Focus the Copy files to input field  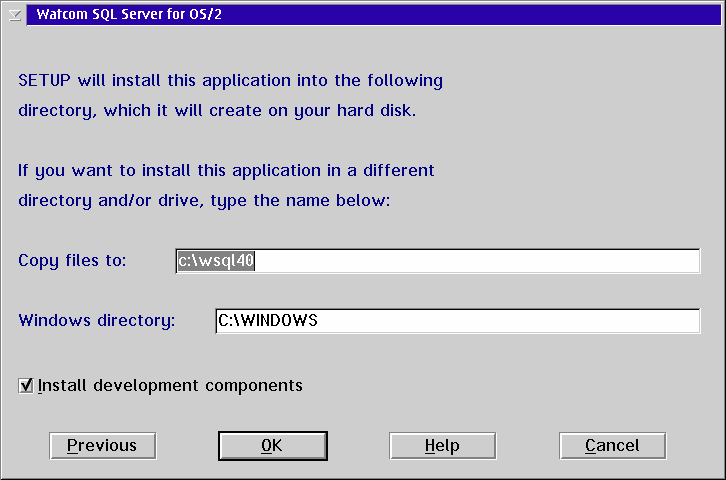[x=438, y=261]
